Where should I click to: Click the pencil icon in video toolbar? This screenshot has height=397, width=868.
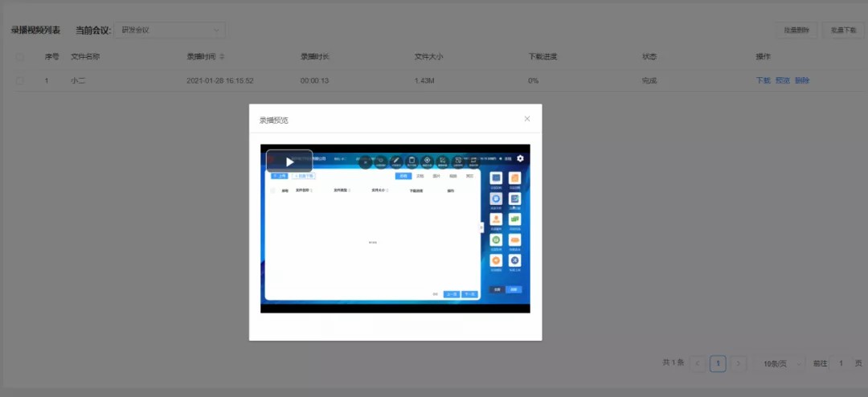click(x=396, y=161)
